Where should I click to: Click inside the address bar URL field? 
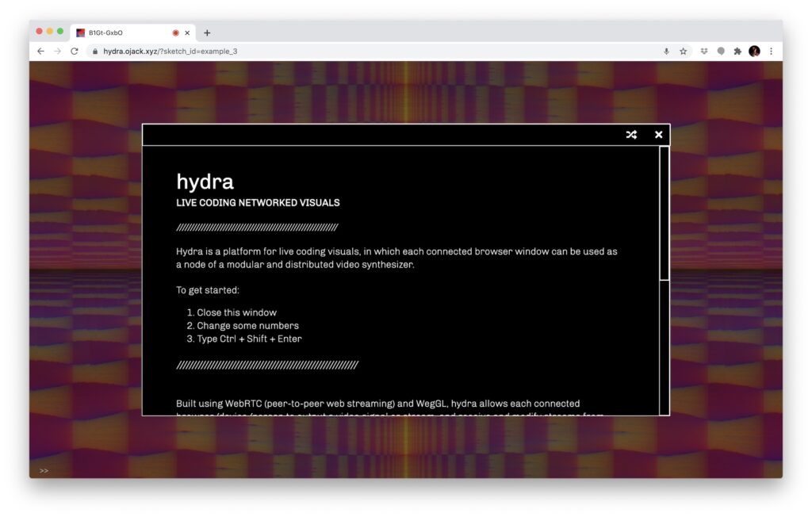point(238,50)
